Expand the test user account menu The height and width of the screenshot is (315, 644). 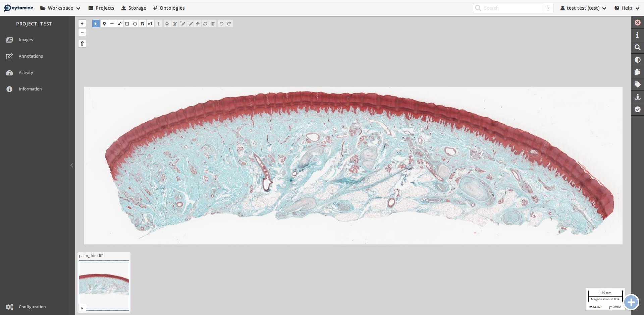(x=583, y=8)
